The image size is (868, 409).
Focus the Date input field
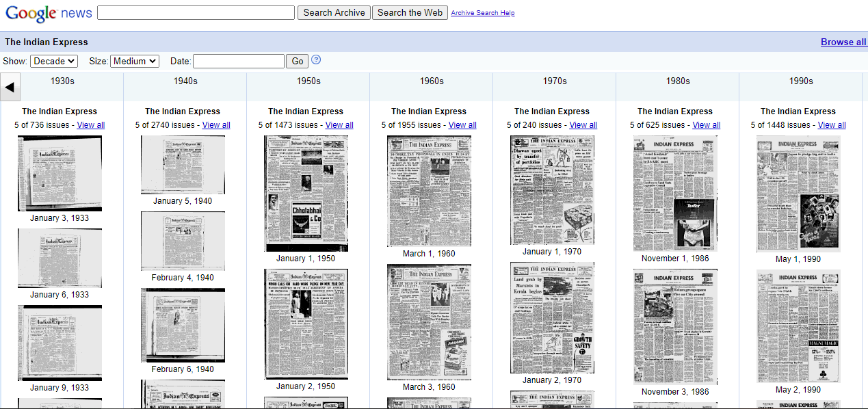click(x=239, y=61)
